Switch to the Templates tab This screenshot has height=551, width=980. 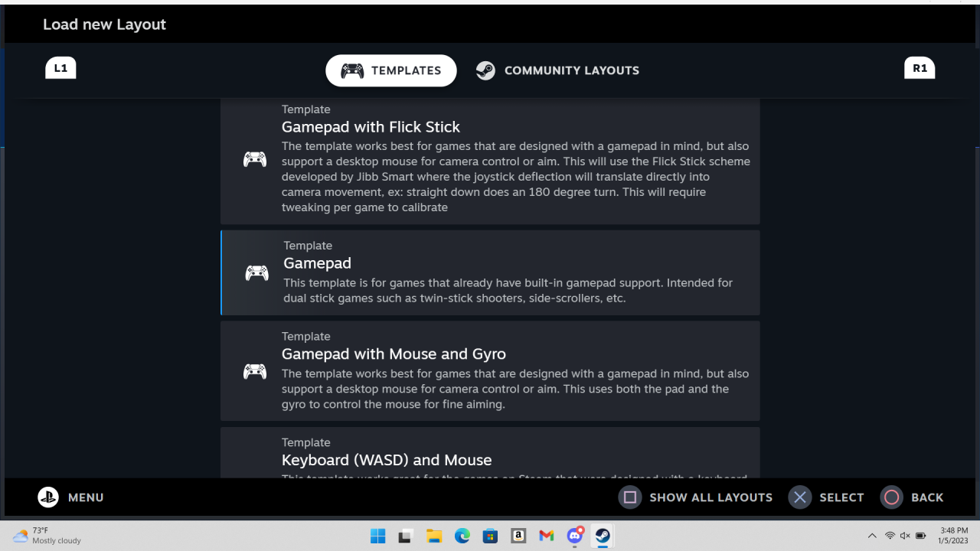pyautogui.click(x=391, y=70)
